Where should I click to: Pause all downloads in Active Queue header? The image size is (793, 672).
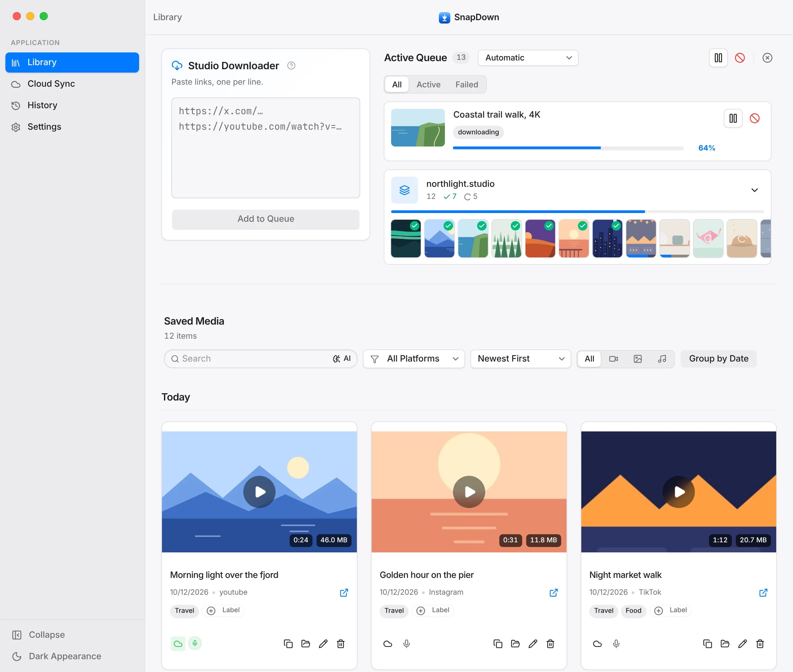718,57
